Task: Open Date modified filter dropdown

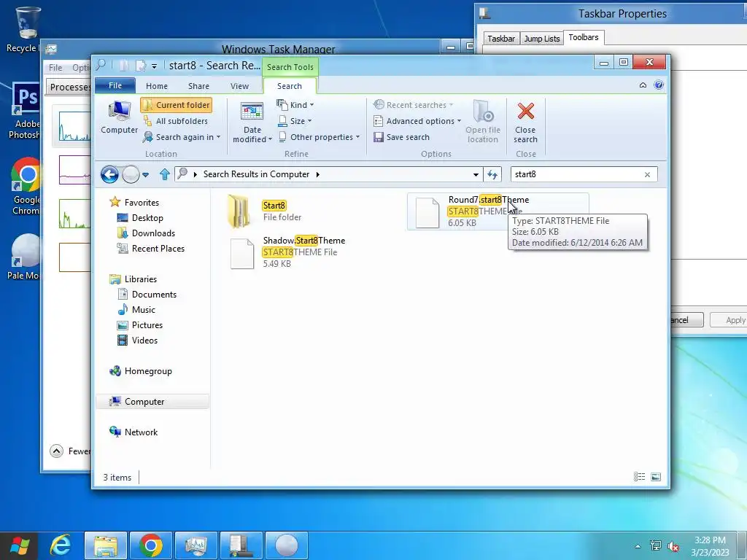Action: pos(252,122)
